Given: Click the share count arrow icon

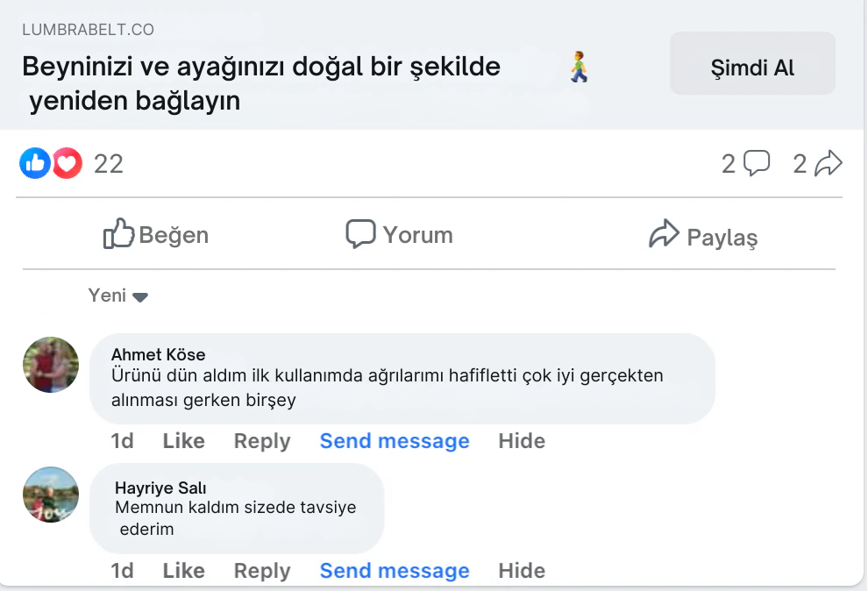Looking at the screenshot, I should [829, 163].
